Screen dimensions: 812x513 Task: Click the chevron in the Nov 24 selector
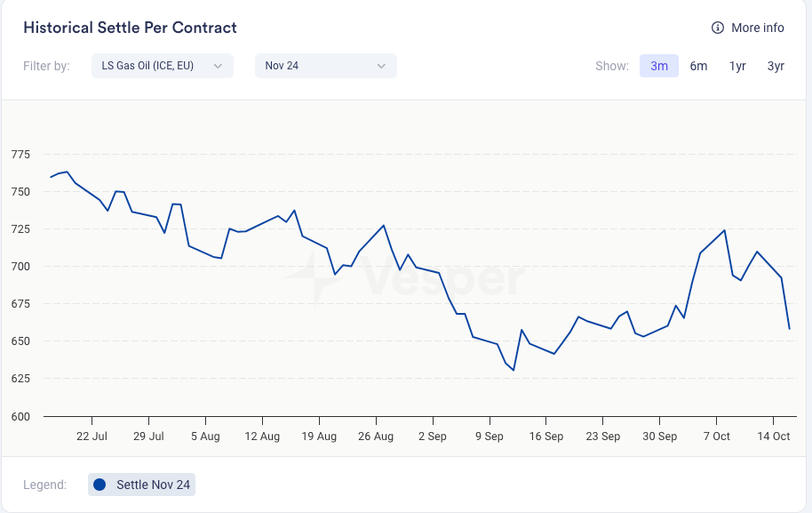[381, 66]
